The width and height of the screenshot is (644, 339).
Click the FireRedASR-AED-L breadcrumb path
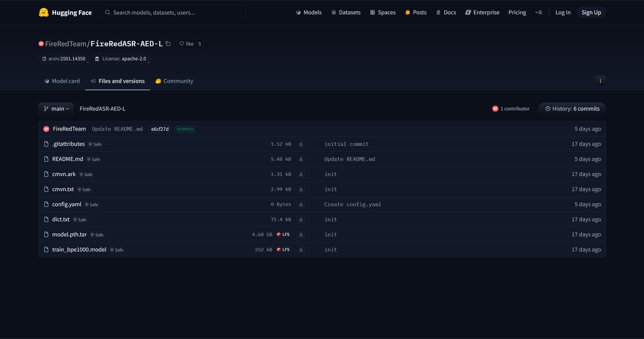102,109
